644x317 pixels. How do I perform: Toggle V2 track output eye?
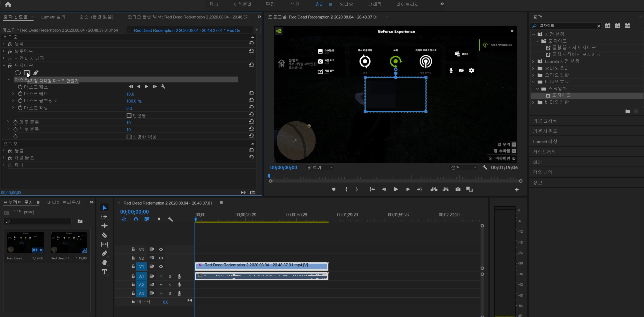161,258
